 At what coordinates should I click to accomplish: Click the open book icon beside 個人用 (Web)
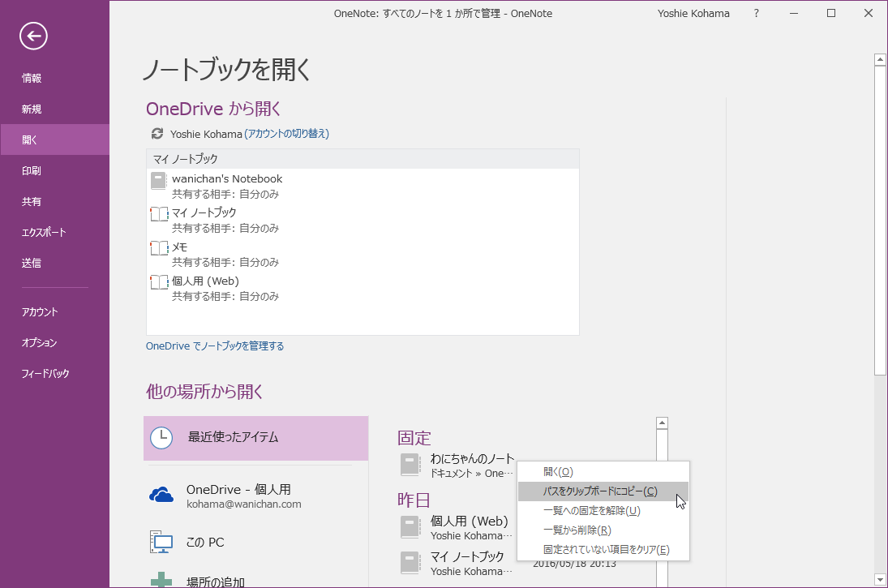pos(159,282)
